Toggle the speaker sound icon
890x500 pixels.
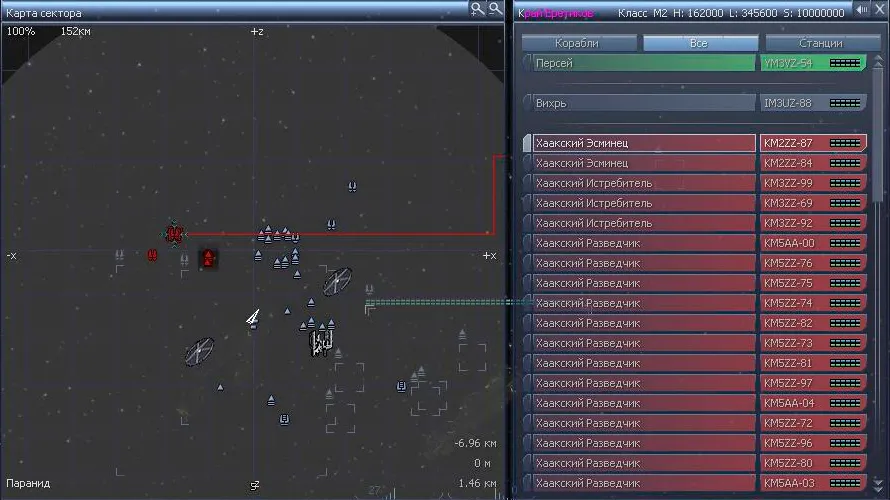(x=861, y=10)
